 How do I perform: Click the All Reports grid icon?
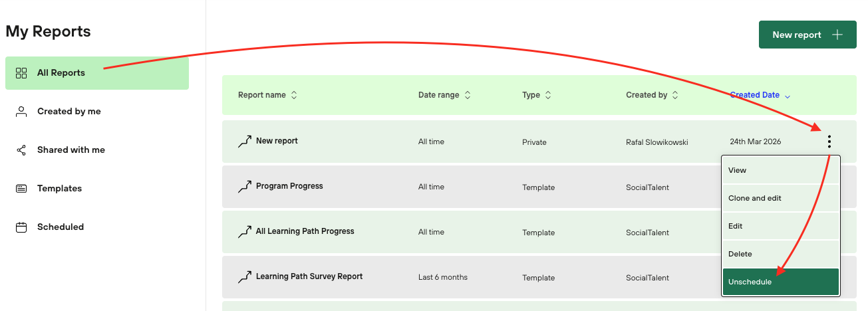click(21, 73)
